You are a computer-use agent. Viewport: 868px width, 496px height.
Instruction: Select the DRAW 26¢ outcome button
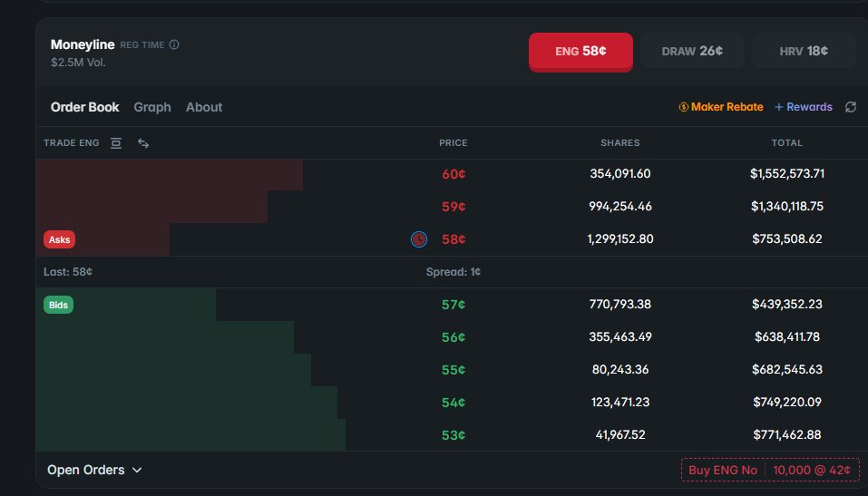click(692, 51)
